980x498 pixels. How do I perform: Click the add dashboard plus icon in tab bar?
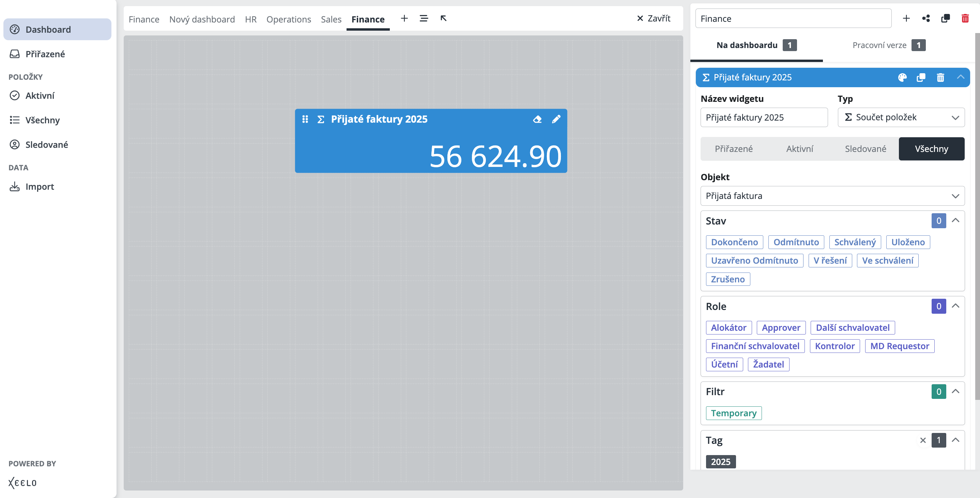tap(404, 18)
